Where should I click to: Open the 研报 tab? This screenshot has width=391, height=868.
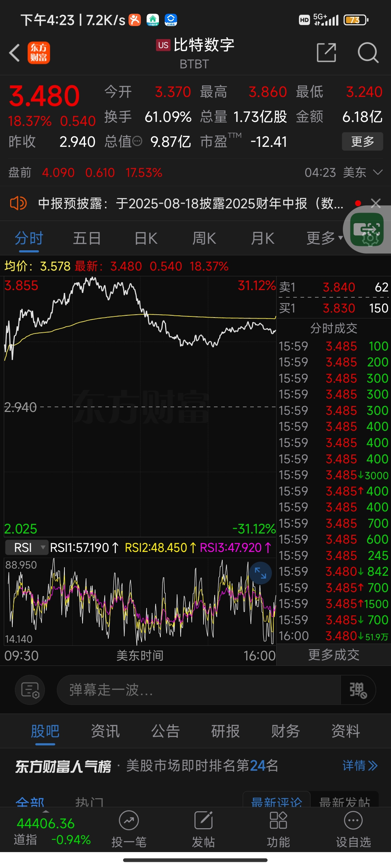[x=226, y=731]
